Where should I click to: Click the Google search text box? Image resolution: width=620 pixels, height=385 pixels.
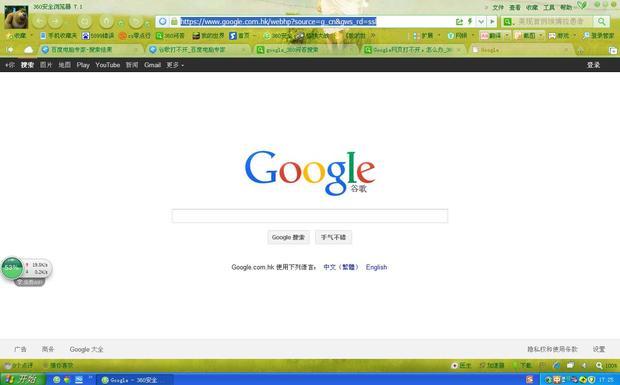pos(310,216)
